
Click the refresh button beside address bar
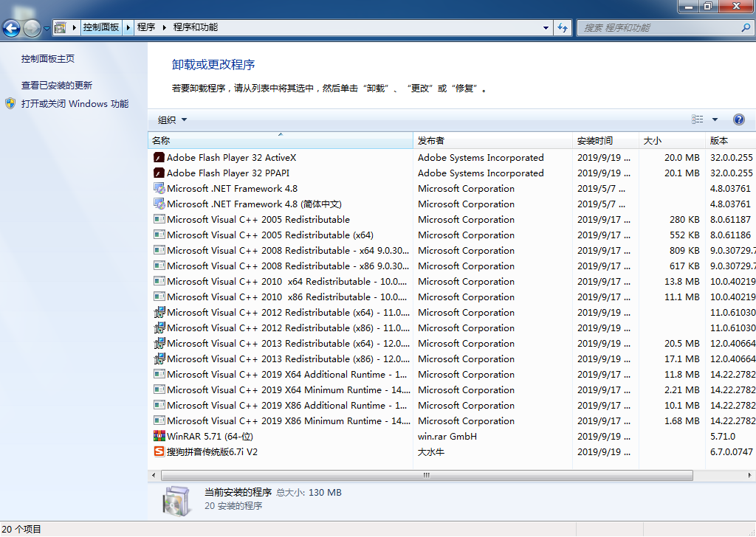562,27
